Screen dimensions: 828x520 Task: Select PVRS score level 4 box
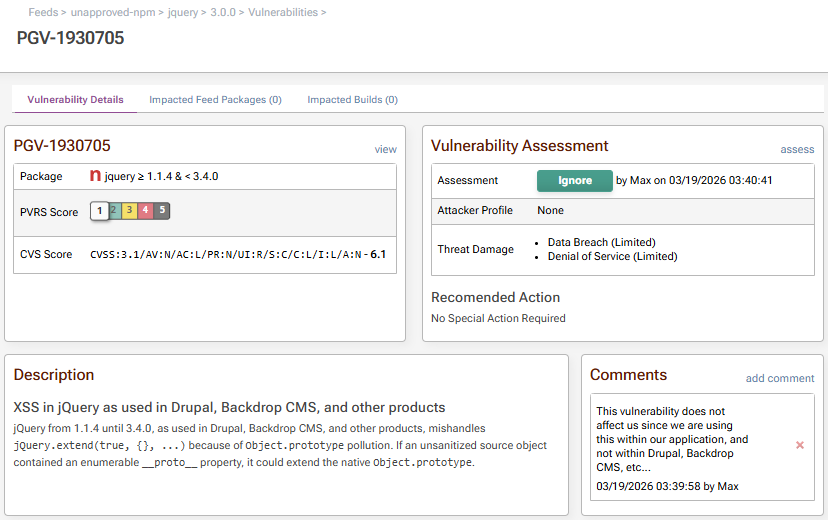pyautogui.click(x=146, y=210)
